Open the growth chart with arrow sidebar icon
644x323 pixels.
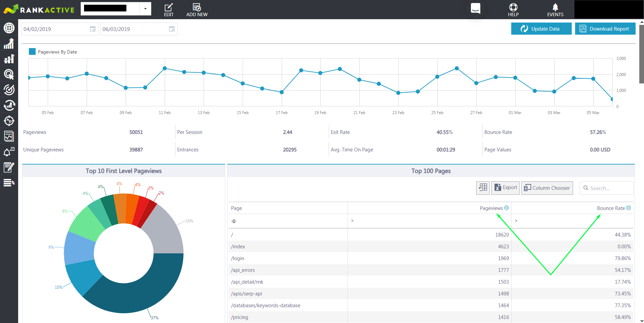(9, 43)
